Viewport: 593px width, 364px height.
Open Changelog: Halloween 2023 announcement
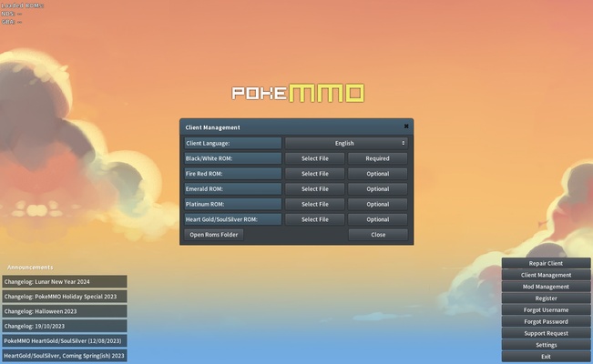(65, 311)
